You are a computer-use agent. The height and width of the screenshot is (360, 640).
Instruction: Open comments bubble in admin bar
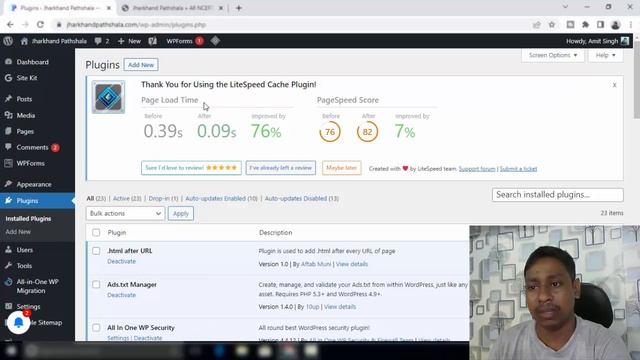102,41
